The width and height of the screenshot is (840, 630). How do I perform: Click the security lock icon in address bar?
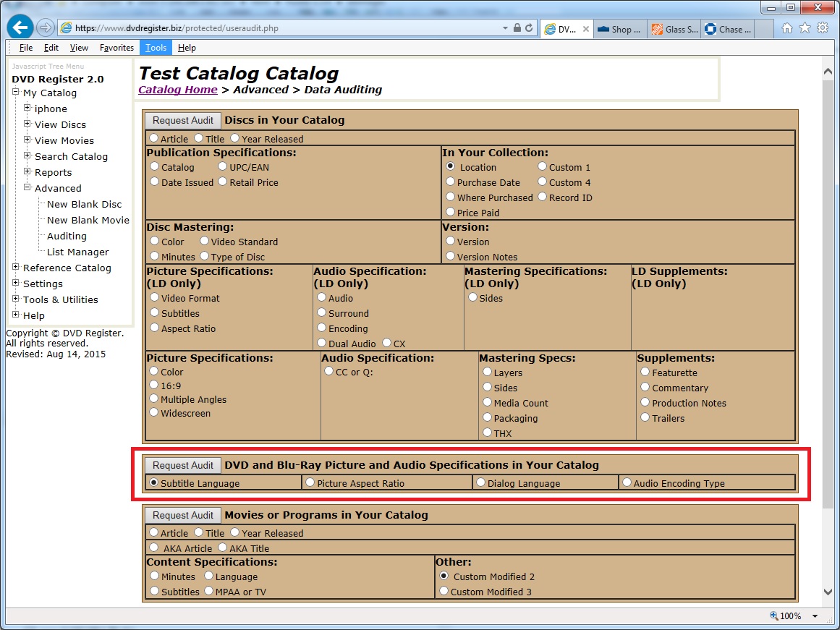pyautogui.click(x=517, y=28)
